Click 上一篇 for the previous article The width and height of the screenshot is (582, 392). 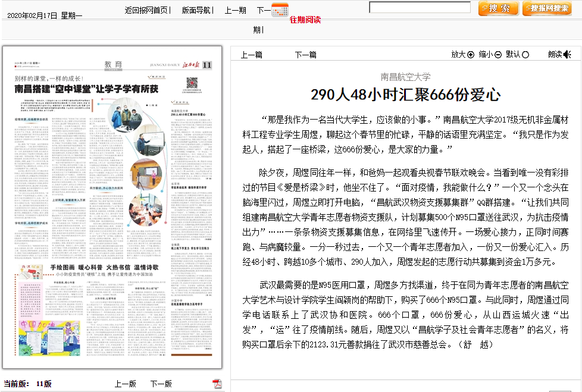click(251, 55)
